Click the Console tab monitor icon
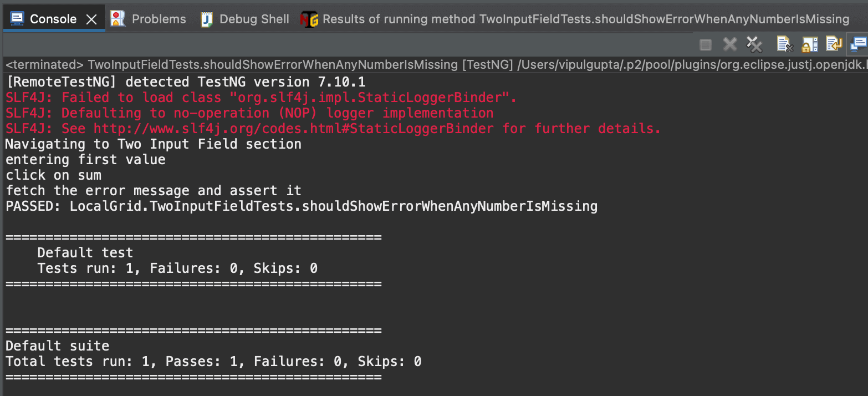Image resolution: width=868 pixels, height=396 pixels. 17,19
